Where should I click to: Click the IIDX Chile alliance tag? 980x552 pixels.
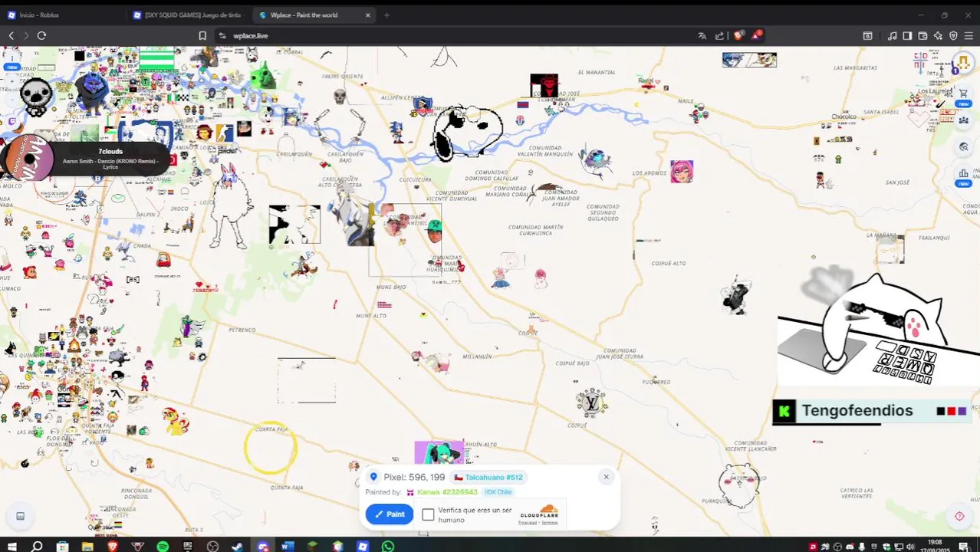[x=498, y=492]
